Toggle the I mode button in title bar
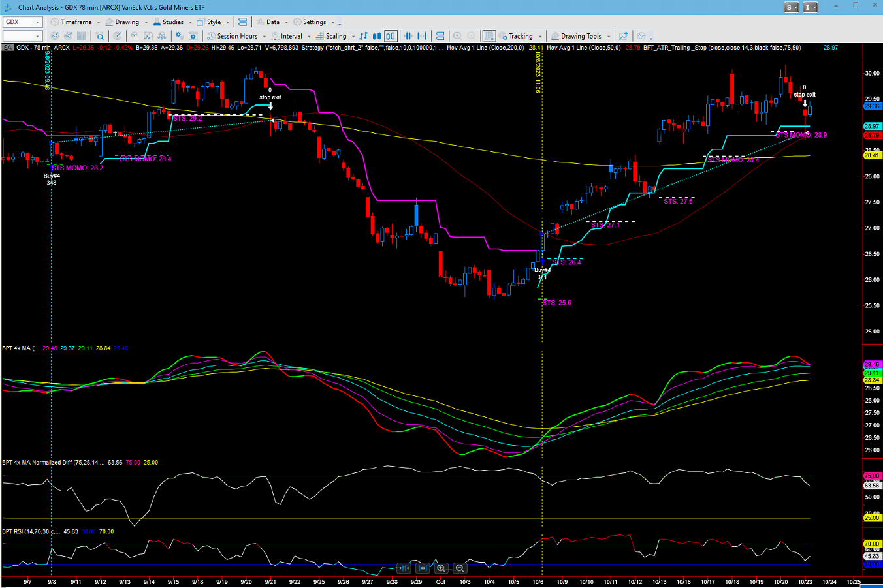Screen dimensions: 883x588 [x=810, y=7]
